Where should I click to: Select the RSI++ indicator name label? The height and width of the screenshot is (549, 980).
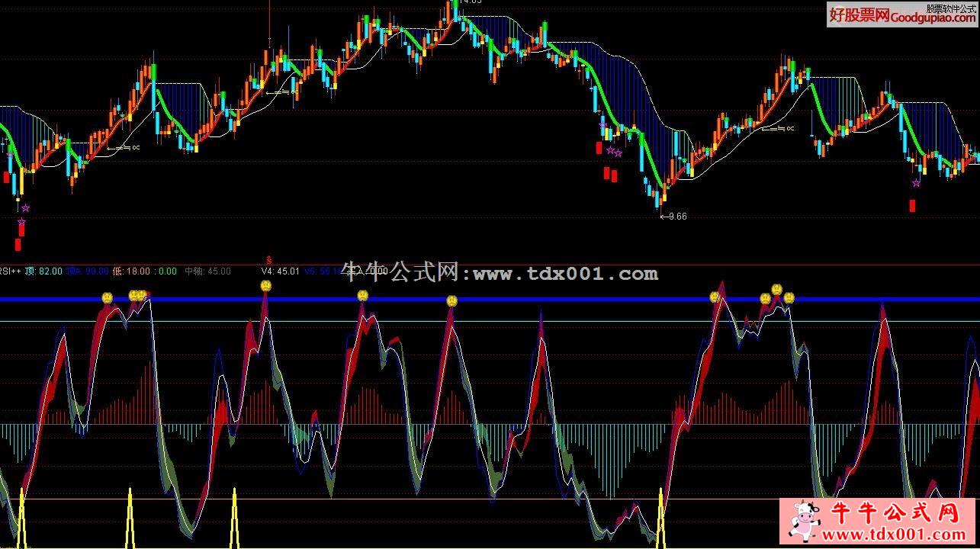(10, 271)
